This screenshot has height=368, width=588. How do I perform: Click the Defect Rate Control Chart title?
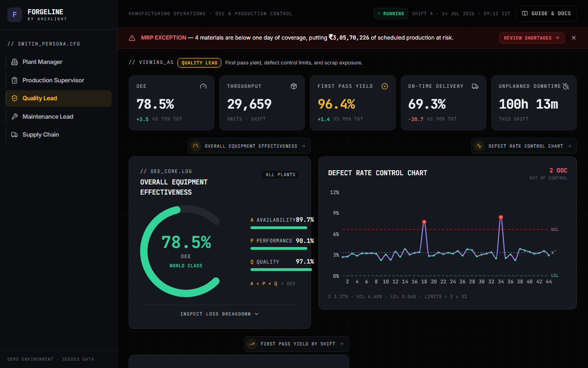tap(378, 173)
